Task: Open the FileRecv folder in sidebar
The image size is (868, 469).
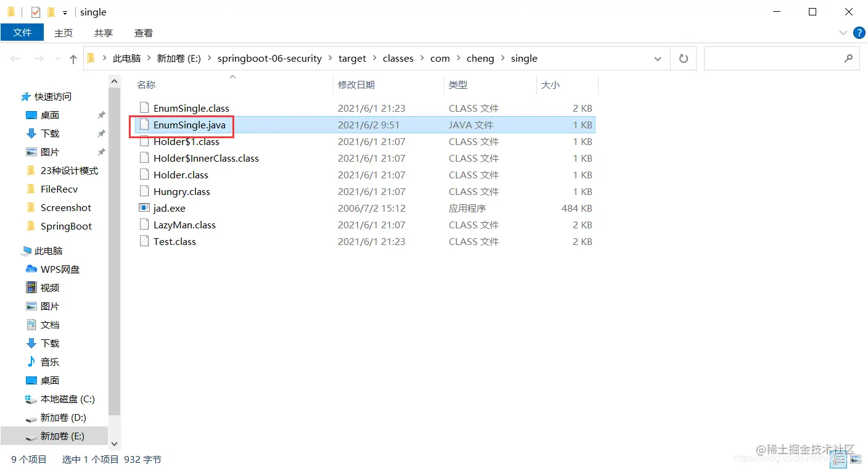Action: 59,189
